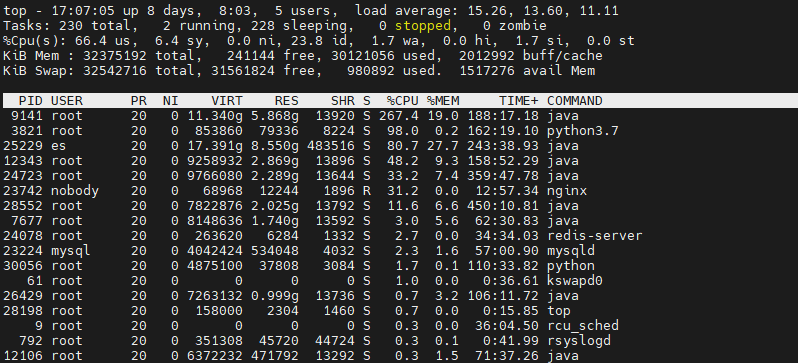The height and width of the screenshot is (363, 798).
Task: Click the redis-server process row
Action: point(399,236)
